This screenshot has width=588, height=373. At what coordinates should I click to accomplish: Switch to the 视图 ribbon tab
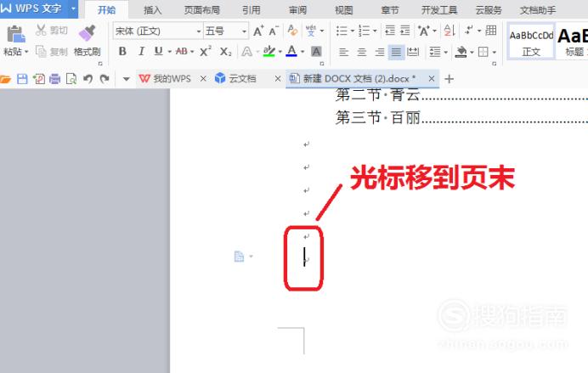(x=344, y=10)
